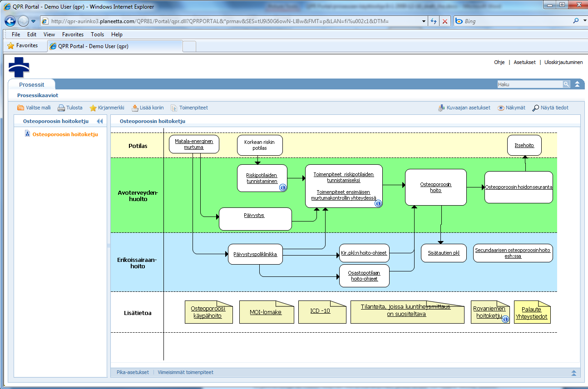Click info icon on Toimenpiteet riskipotilaiden box
Viewport: 588px width, 389px height.
coord(378,204)
